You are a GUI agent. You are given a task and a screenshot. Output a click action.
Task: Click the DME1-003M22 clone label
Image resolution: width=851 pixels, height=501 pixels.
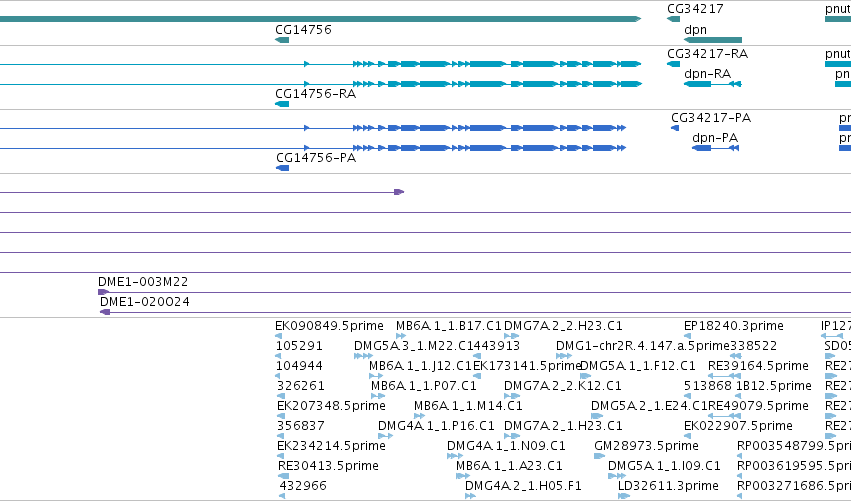[x=143, y=282]
